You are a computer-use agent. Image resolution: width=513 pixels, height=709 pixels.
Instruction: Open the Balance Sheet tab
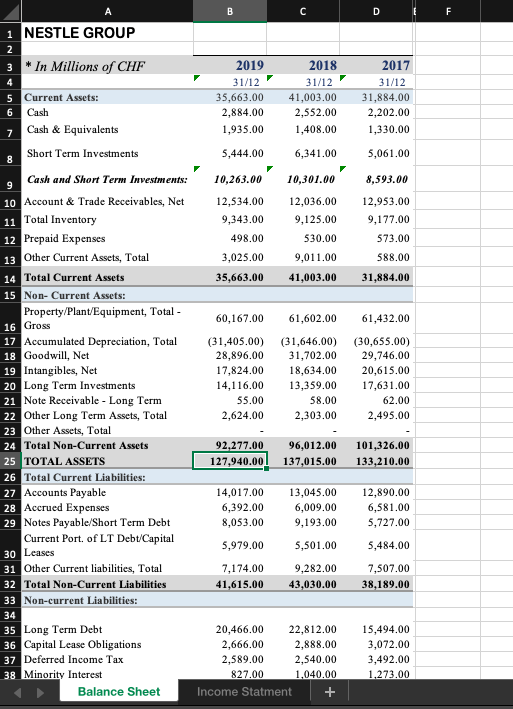click(119, 692)
